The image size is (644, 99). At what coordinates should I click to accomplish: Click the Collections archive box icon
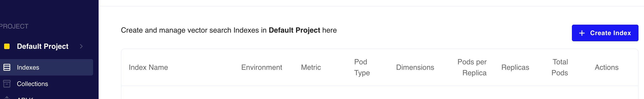[x=7, y=84]
